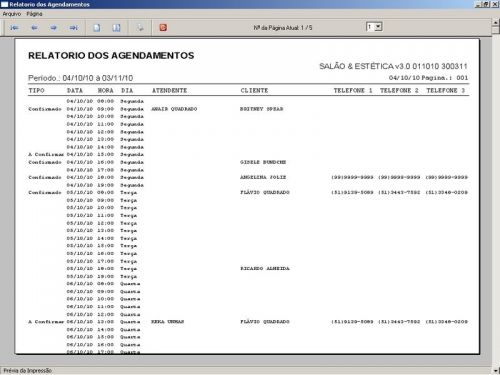Click the ATENDENTE column header
This screenshot has height=375, width=500.
pyautogui.click(x=169, y=90)
